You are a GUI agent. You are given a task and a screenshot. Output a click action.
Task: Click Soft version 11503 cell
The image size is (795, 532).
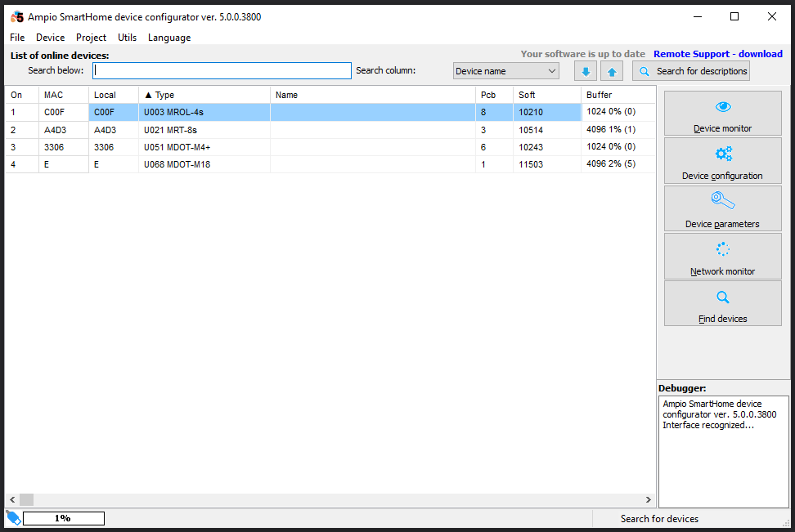[547, 164]
